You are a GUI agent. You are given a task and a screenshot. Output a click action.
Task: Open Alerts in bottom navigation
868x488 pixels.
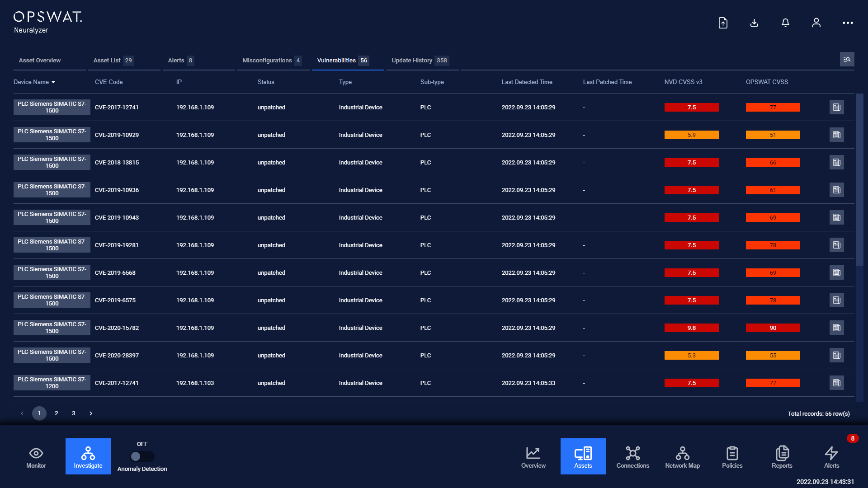(x=832, y=456)
